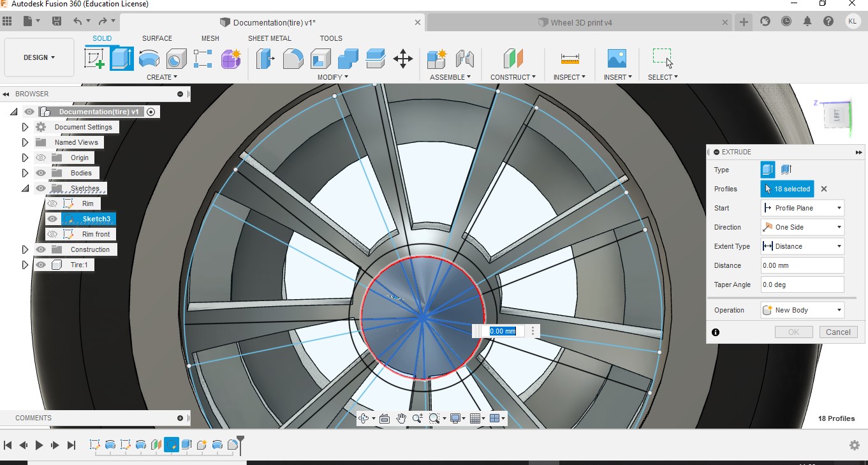Play the timeline
Image resolution: width=868 pixels, height=465 pixels.
coord(40,445)
